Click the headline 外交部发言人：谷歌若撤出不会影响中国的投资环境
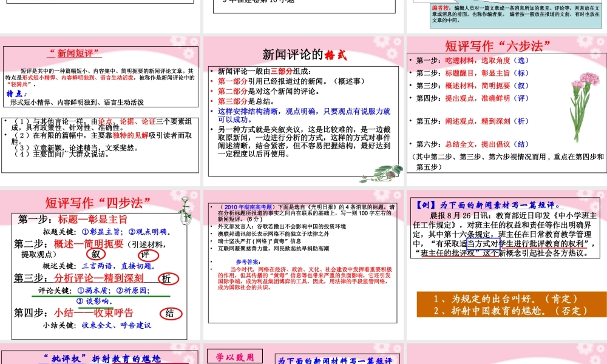This screenshot has height=364, width=607. pyautogui.click(x=282, y=227)
